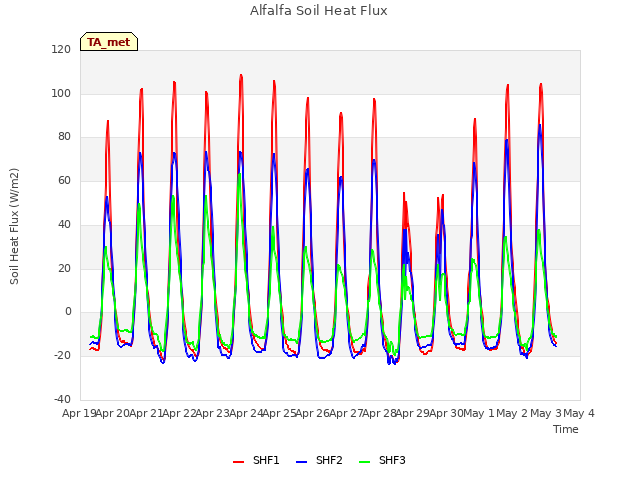
Task: Click the highest red SHF1 peak near Apr 24
Action: [x=241, y=75]
